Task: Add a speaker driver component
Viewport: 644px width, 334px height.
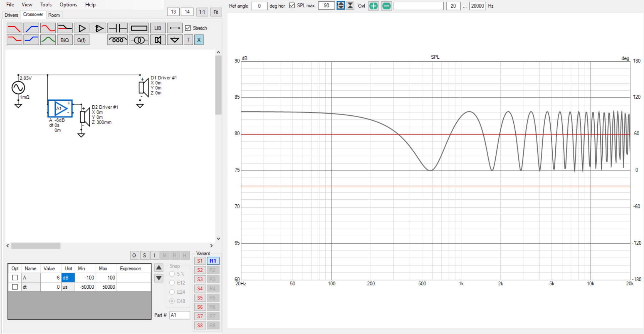Action: click(x=158, y=40)
